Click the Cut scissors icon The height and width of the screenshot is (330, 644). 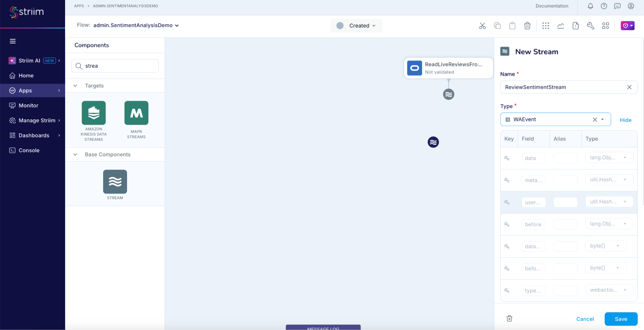tap(482, 26)
